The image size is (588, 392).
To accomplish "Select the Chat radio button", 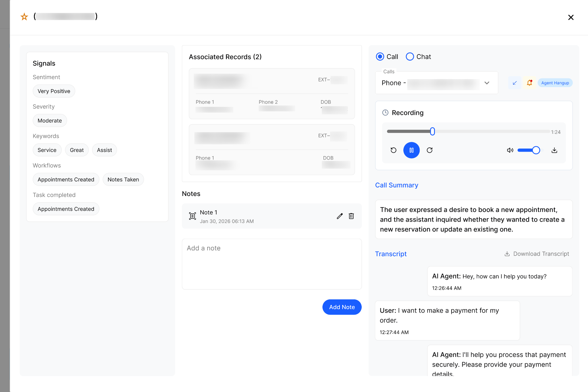I will coord(410,57).
